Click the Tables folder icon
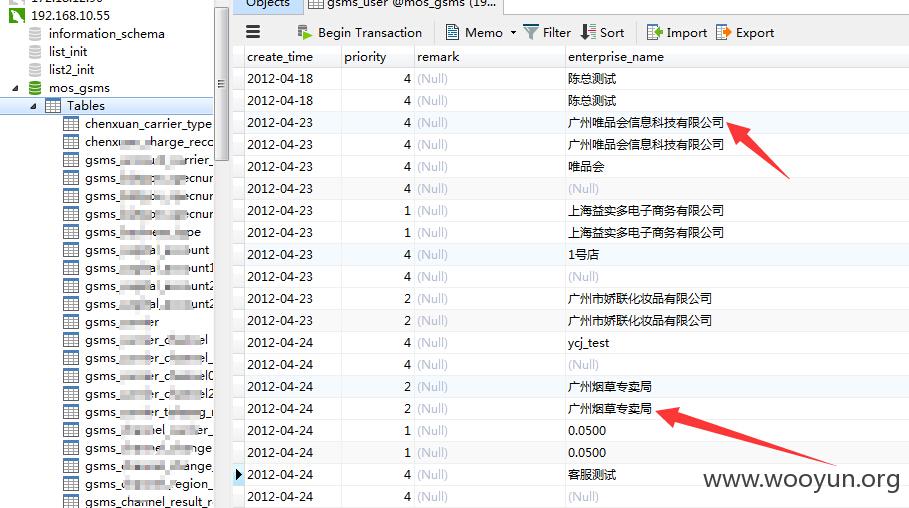This screenshot has height=508, width=909. point(53,106)
